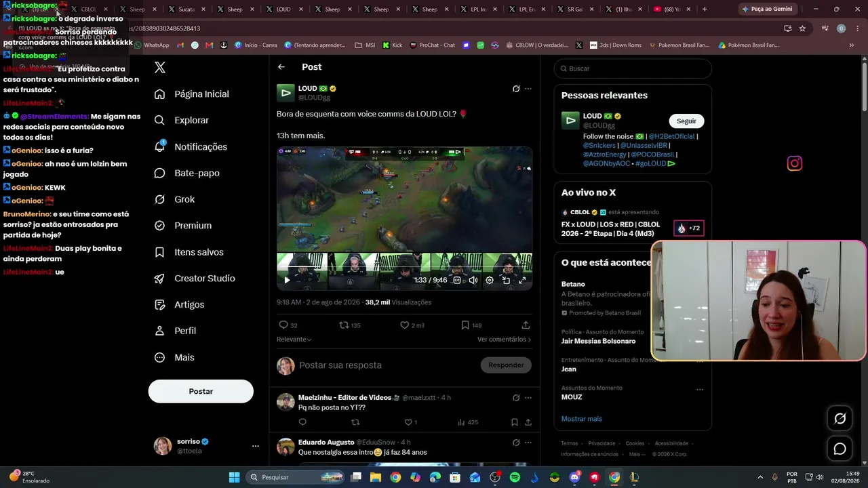
Task: Click the Instagram overlay icon
Action: coord(794,163)
